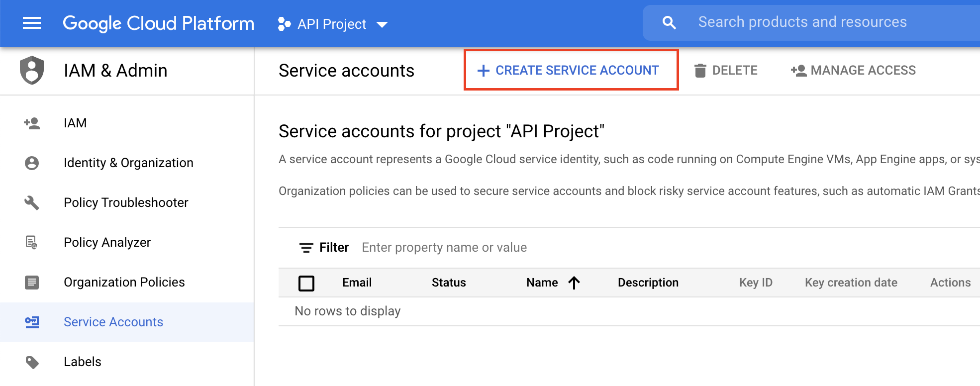This screenshot has height=386, width=980.
Task: Click the API Project hexagon icon
Action: coord(284,24)
